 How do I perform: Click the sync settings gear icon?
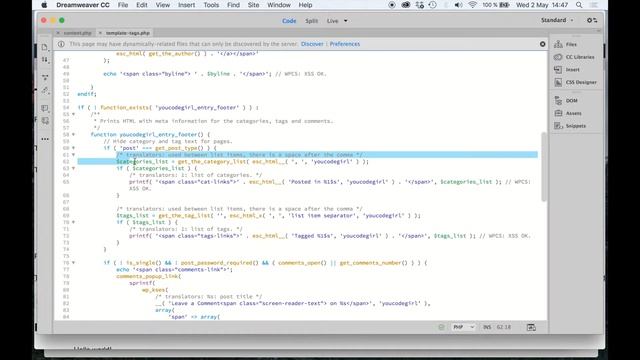[592, 20]
